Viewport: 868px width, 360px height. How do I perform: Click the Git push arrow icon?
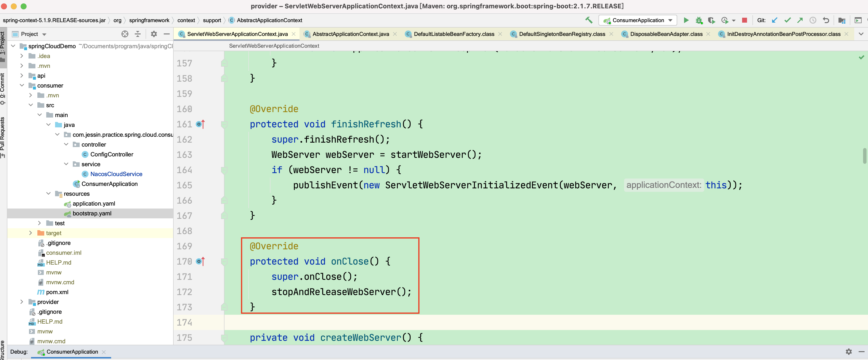pos(800,20)
